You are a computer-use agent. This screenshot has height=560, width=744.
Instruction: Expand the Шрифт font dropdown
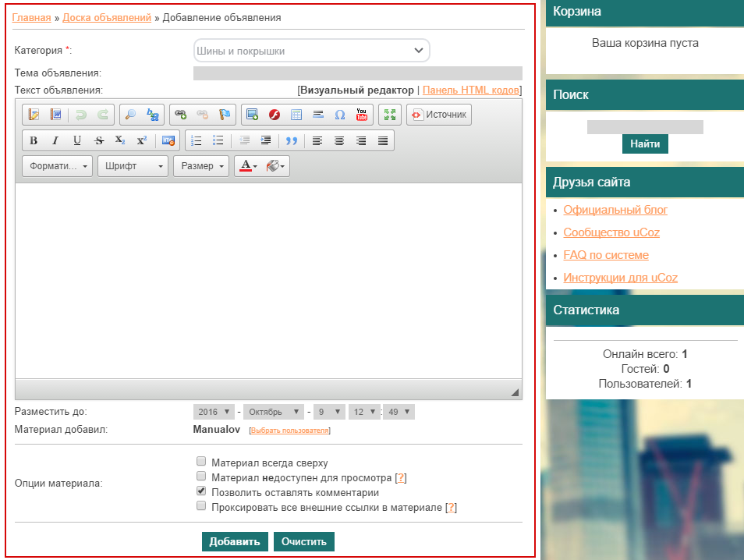point(132,166)
